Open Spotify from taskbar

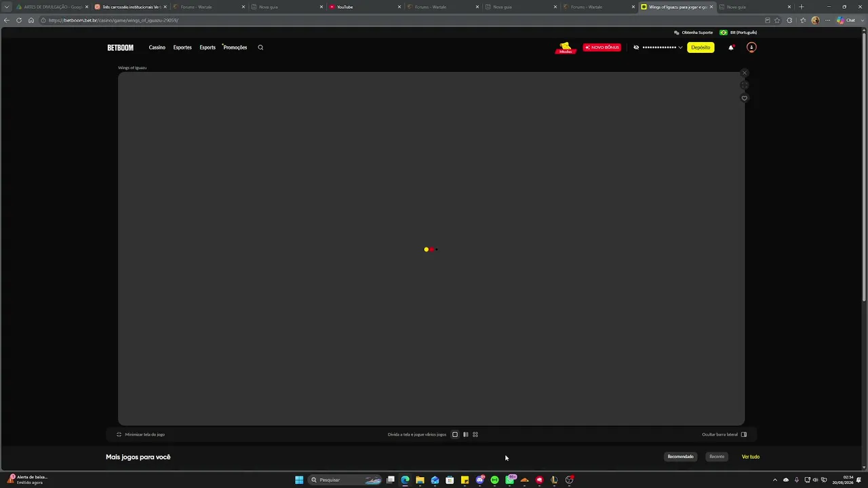(x=494, y=480)
